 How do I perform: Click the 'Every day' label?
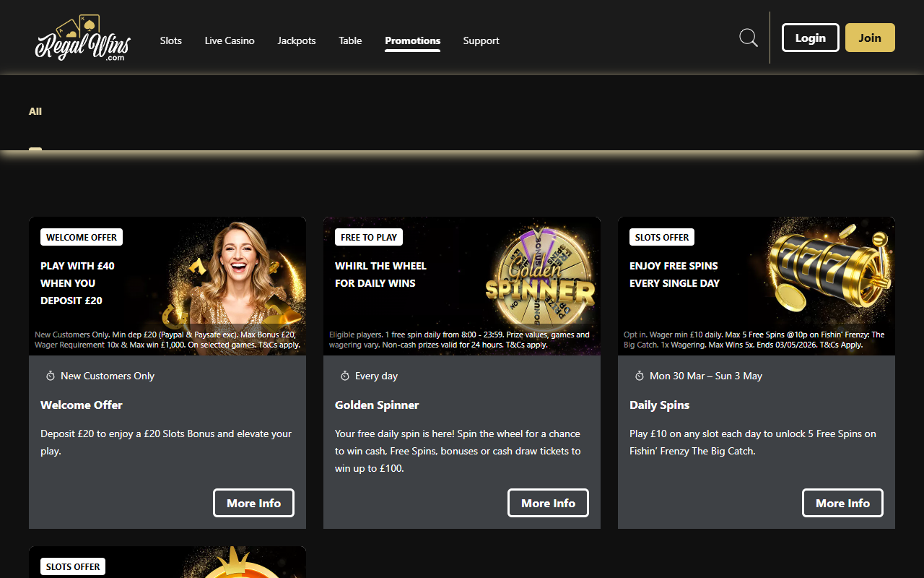[376, 376]
